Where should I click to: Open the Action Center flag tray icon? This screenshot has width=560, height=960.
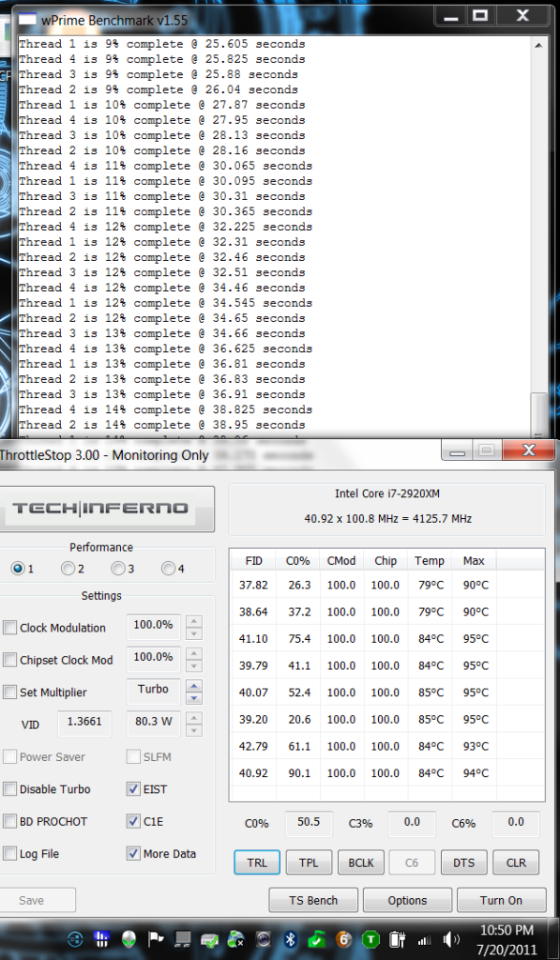[x=156, y=938]
